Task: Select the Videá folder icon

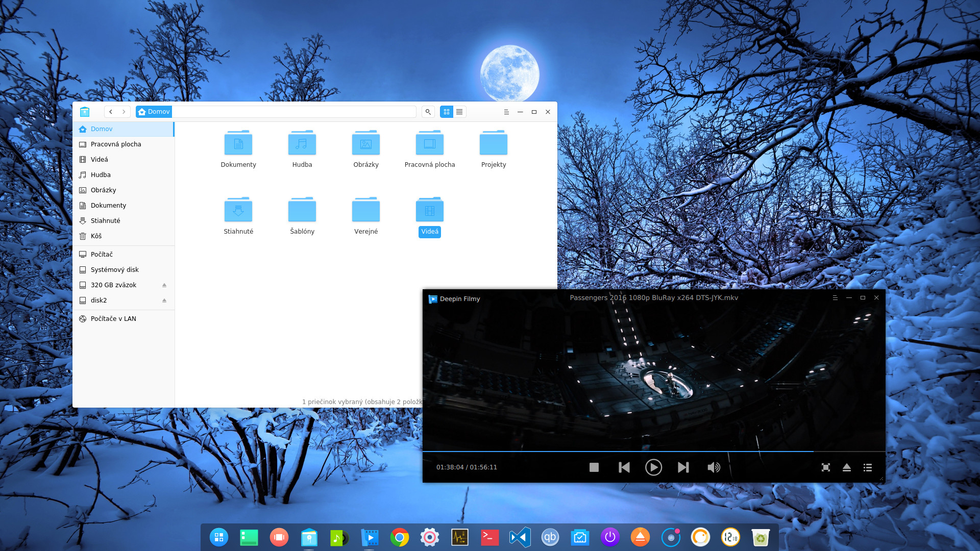Action: [430, 210]
